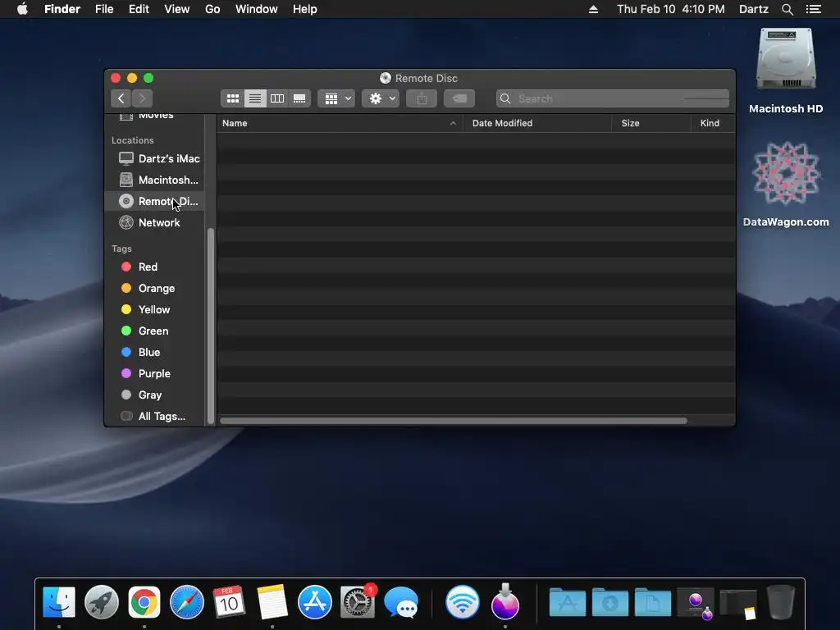The height and width of the screenshot is (630, 840).
Task: Open the Help menu
Action: [x=305, y=9]
